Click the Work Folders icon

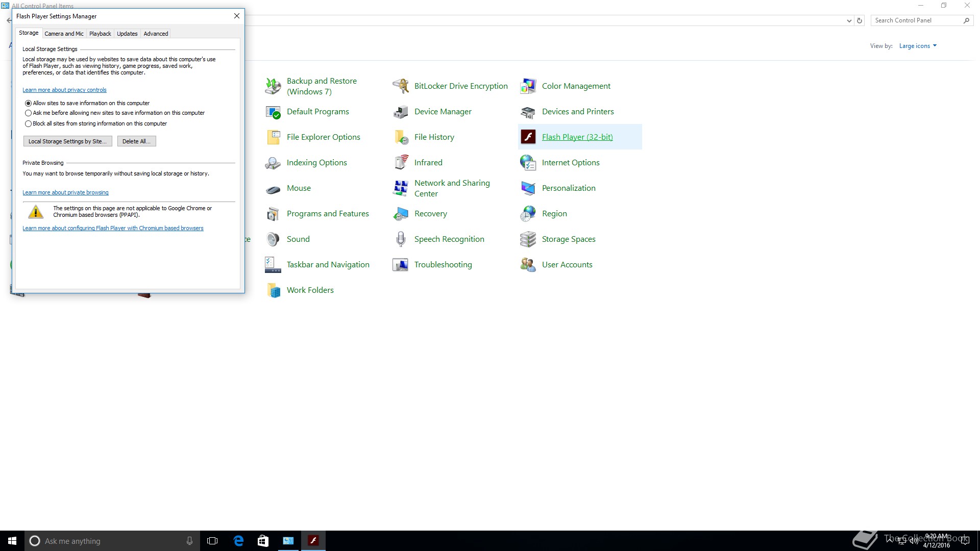[273, 290]
